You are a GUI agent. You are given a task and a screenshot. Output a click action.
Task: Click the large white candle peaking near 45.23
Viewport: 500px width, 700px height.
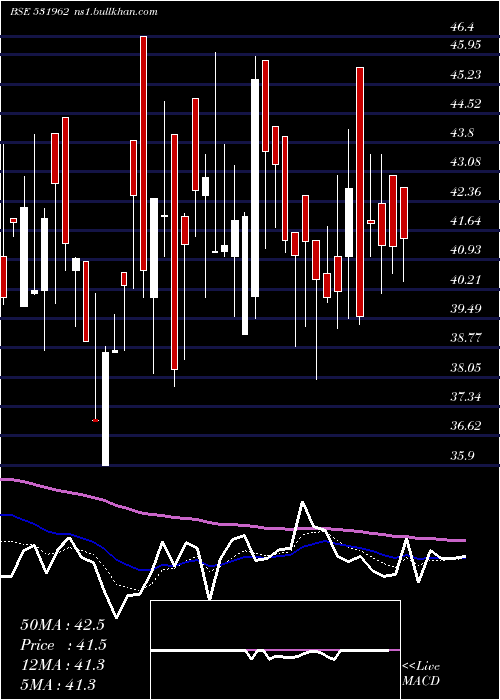tap(255, 188)
